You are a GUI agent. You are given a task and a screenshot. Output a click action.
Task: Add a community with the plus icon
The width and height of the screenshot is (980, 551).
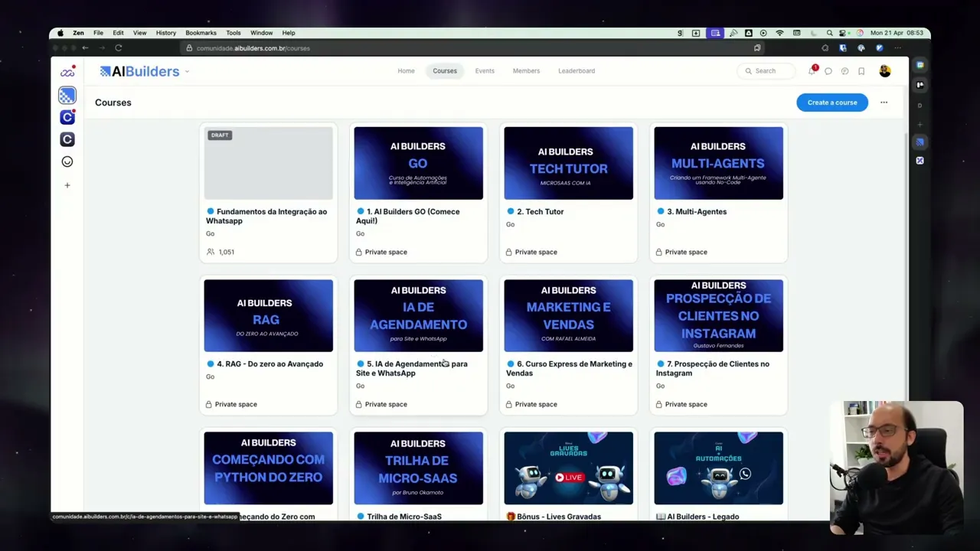pyautogui.click(x=67, y=185)
